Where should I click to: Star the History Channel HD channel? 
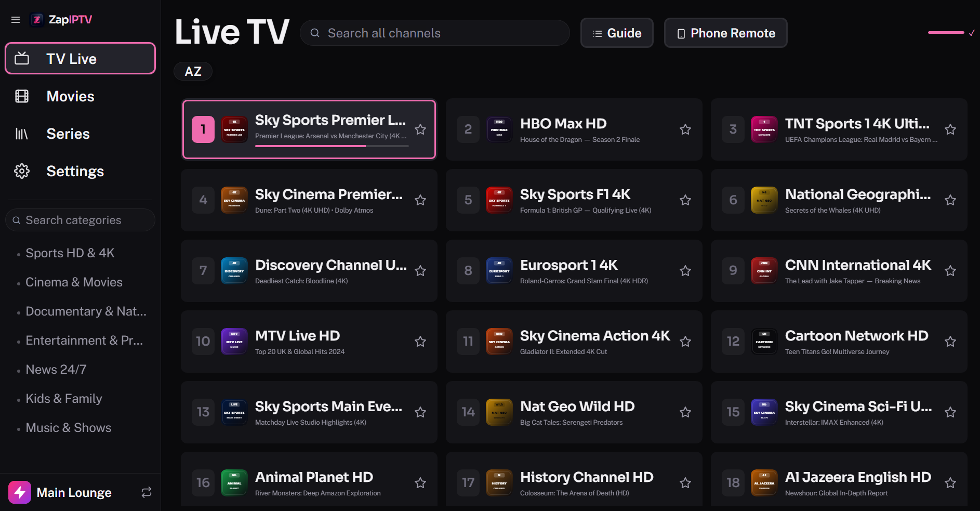pyautogui.click(x=685, y=483)
